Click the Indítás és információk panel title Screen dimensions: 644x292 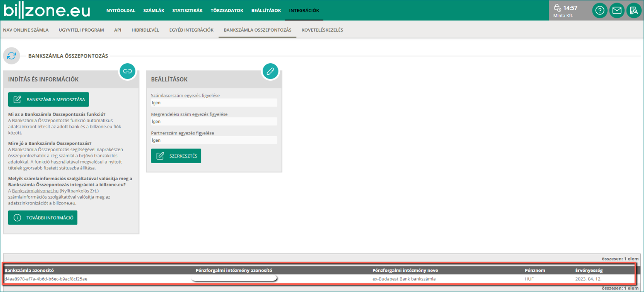[x=44, y=79]
